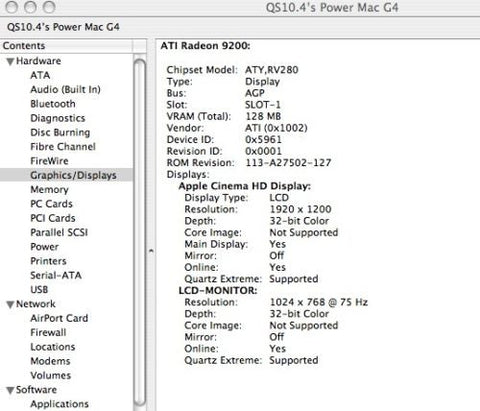Click the Apple Cinema HD Display heading
The width and height of the screenshot is (480, 411).
tap(245, 186)
